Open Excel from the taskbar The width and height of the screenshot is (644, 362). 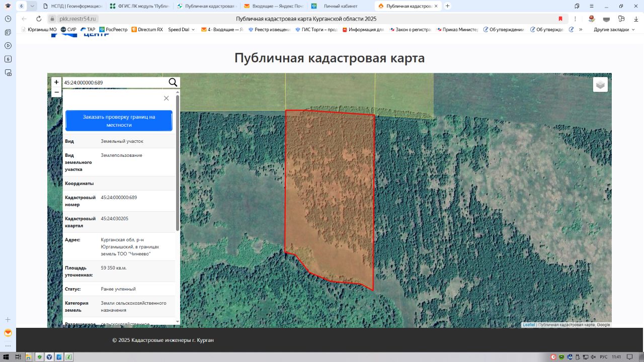click(x=69, y=357)
